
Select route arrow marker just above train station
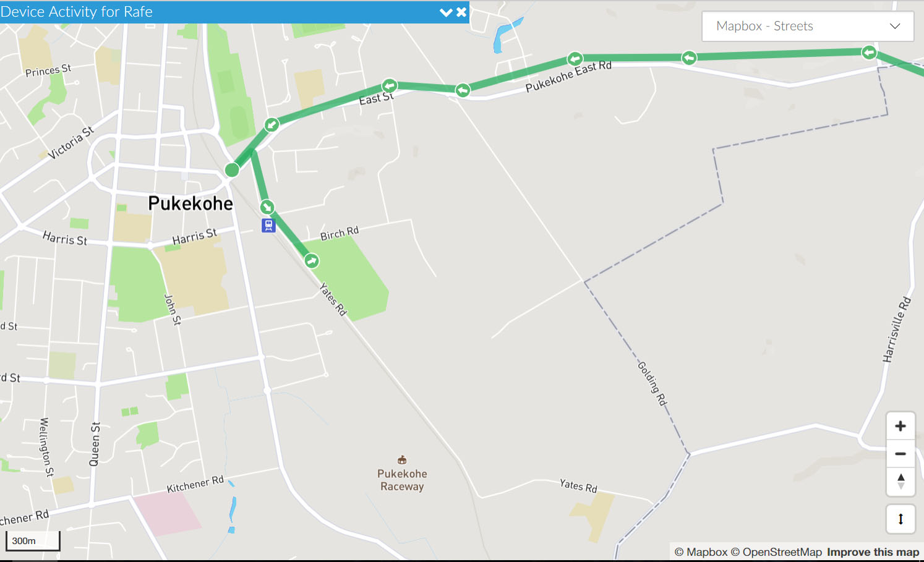click(267, 206)
